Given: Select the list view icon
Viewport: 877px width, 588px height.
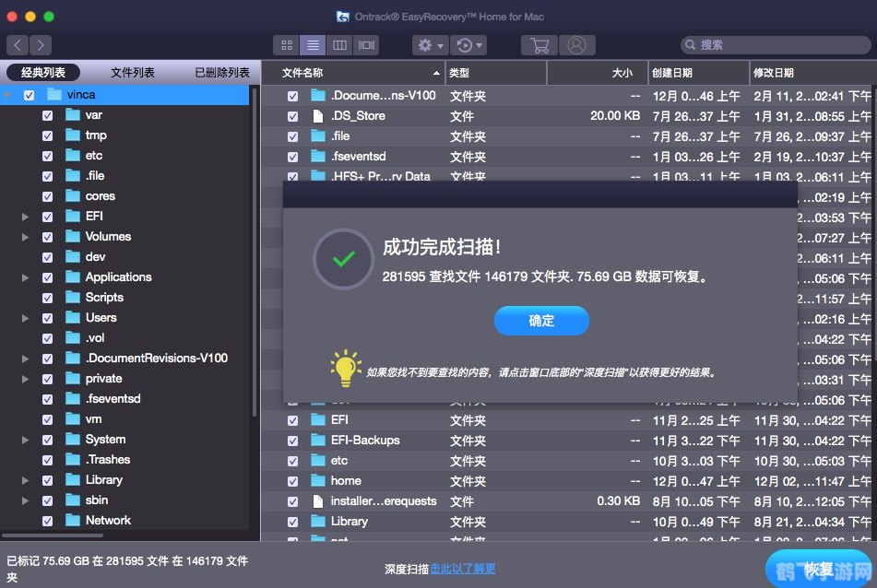Looking at the screenshot, I should point(311,44).
